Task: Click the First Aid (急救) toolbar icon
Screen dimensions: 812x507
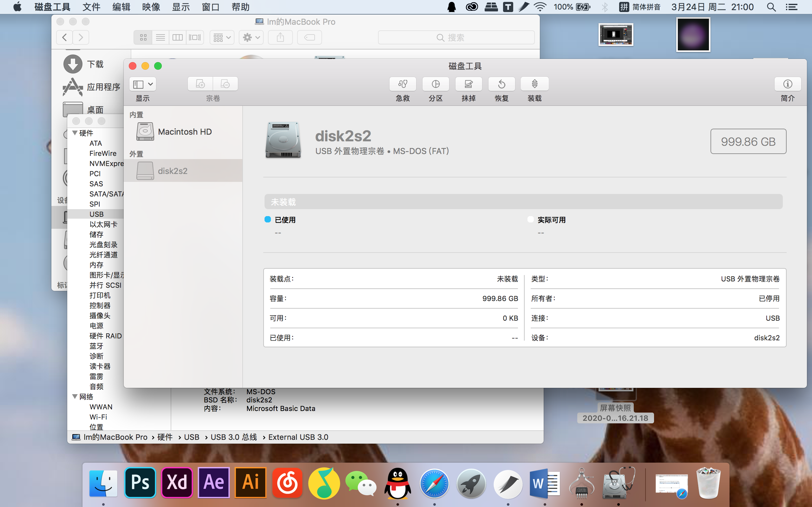Action: 402,84
